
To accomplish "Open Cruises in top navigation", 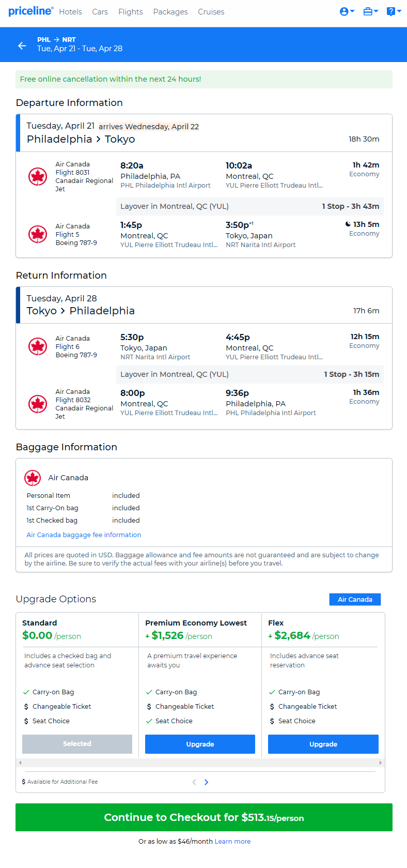I will [211, 11].
